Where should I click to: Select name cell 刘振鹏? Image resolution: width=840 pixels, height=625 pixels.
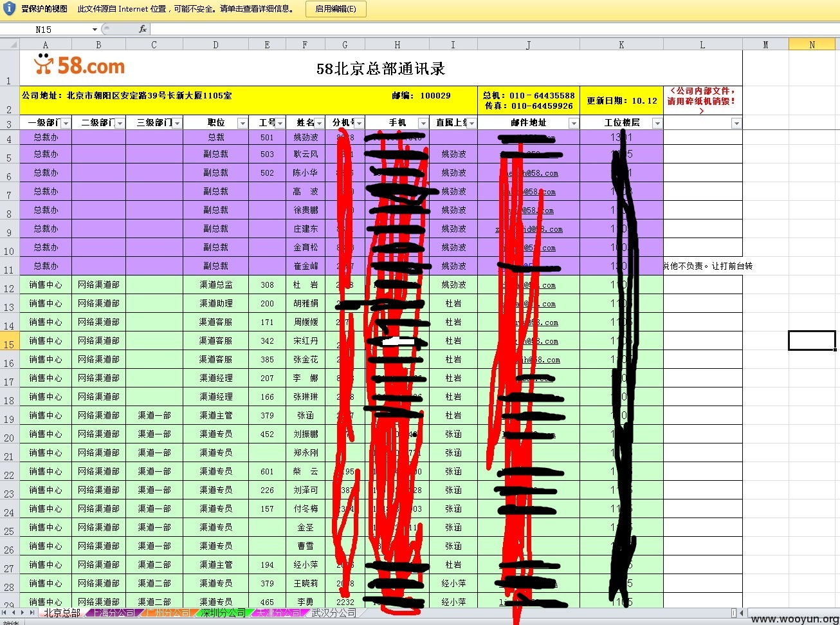pyautogui.click(x=306, y=434)
